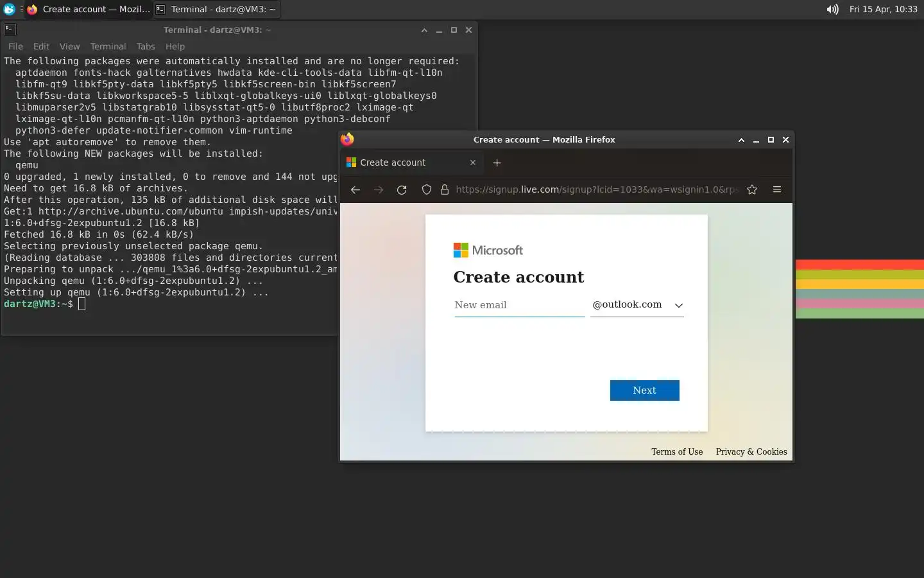Screen dimensions: 924x578
Task: Click the "Use 'apt autoremove' to remove them." line
Action: point(107,142)
